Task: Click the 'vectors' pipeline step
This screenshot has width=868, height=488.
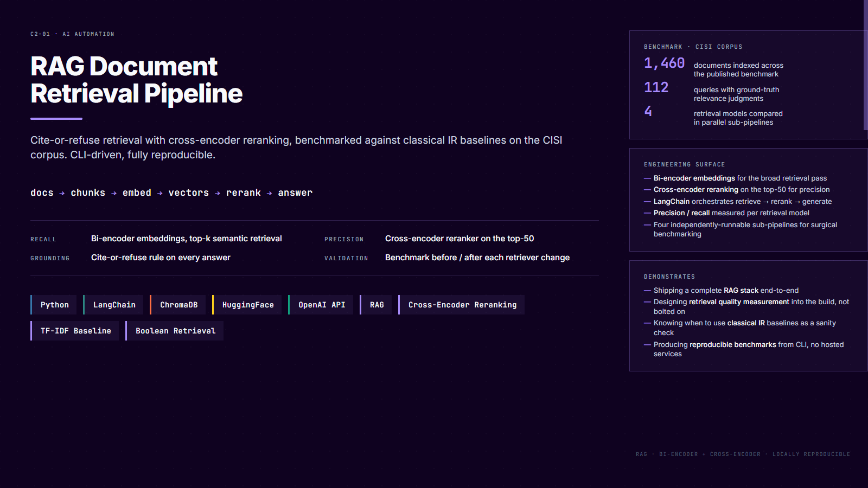Action: 188,192
